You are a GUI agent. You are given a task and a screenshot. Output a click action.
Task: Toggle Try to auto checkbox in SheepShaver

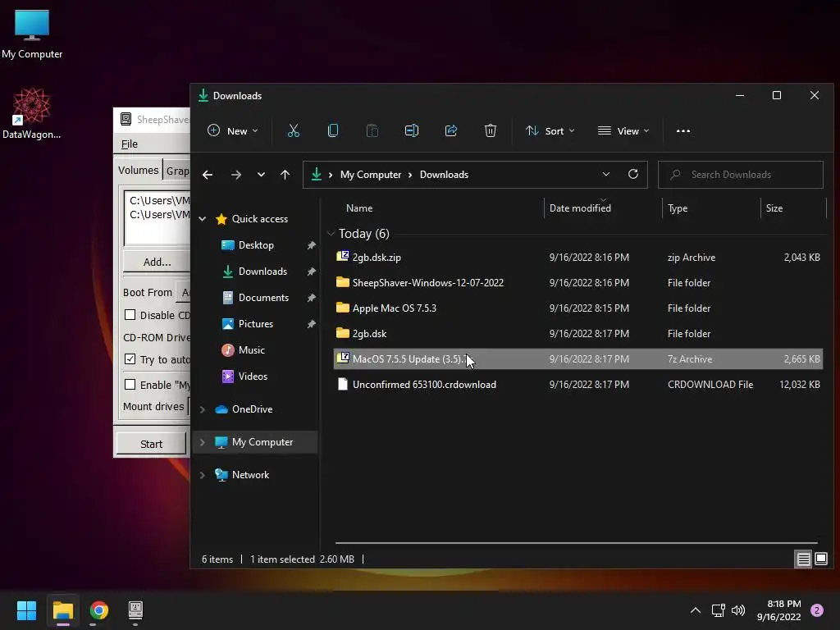pos(130,359)
